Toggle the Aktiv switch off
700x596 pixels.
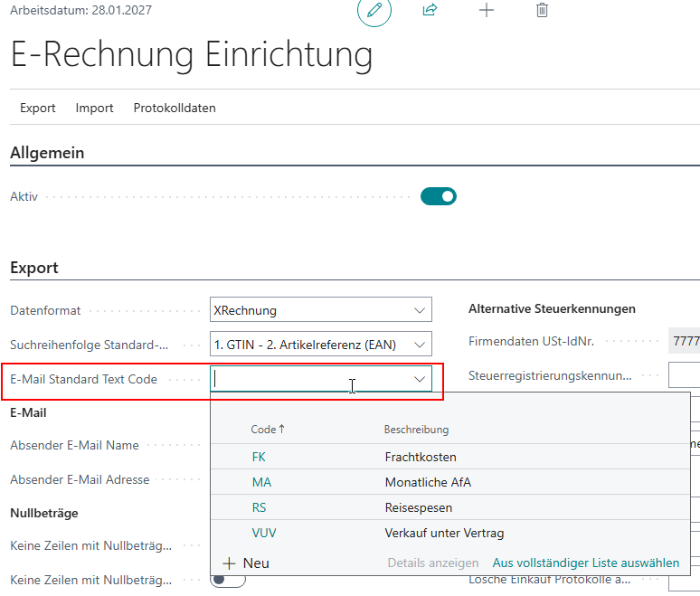tap(439, 196)
